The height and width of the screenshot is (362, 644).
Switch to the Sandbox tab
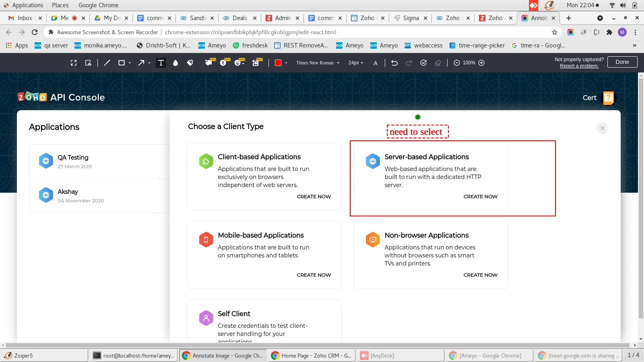(197, 18)
